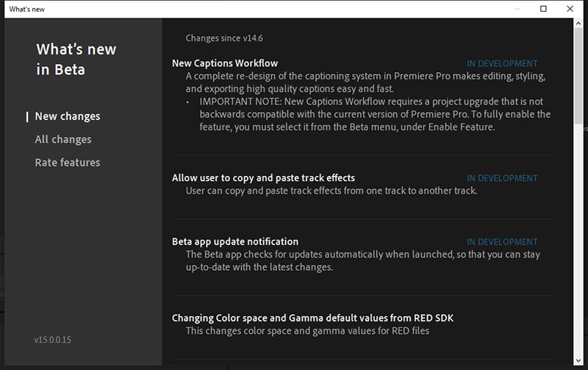Click IN DEVELOPMENT label beside track effects entry
Image resolution: width=588 pixels, height=370 pixels.
point(502,178)
